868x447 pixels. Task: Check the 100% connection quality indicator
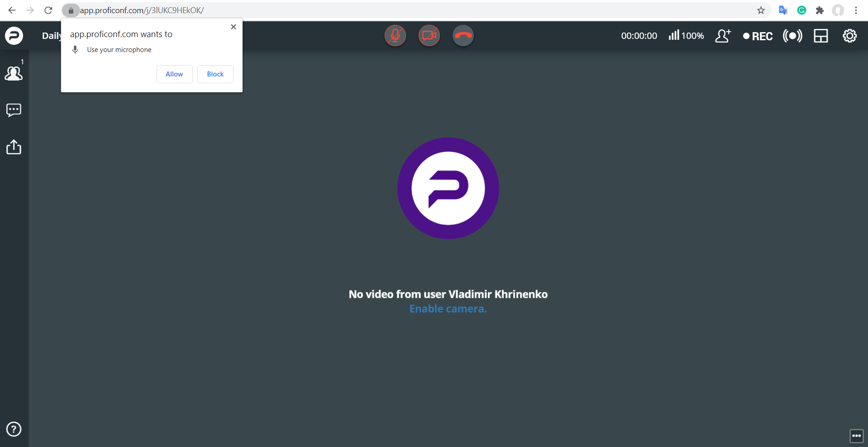pos(686,36)
